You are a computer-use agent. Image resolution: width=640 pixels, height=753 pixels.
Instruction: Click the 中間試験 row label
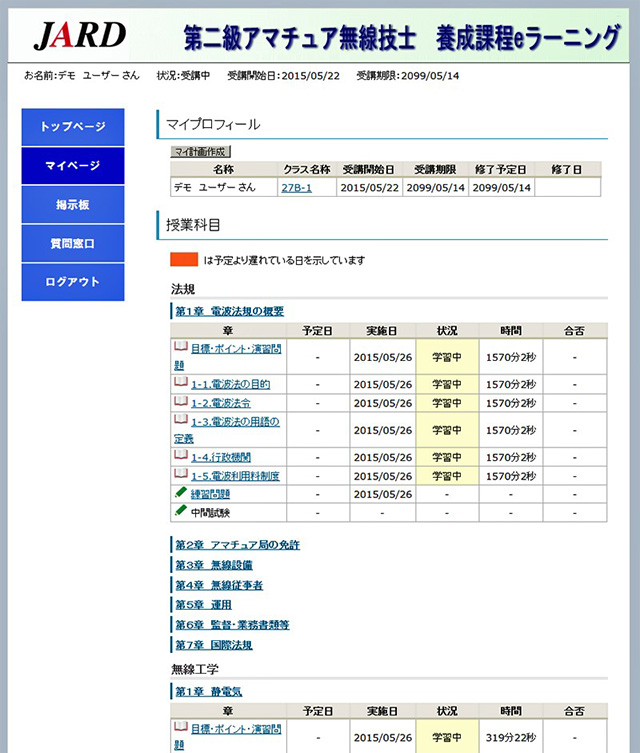tap(210, 513)
